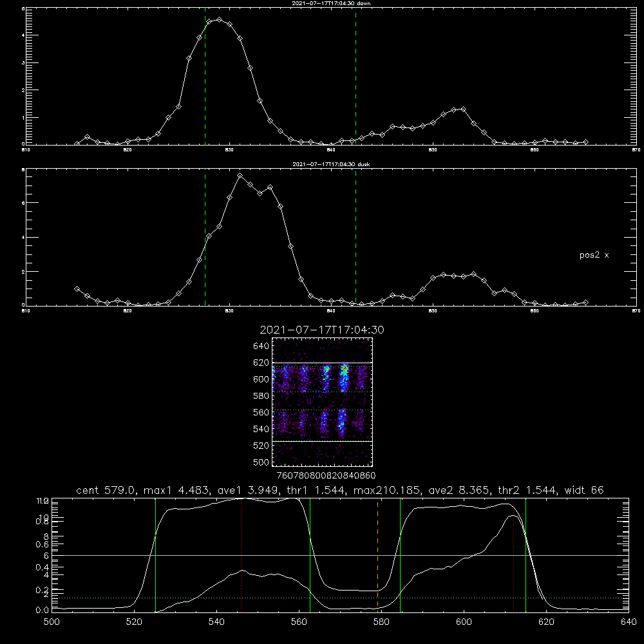The height and width of the screenshot is (644, 644).
Task: Click the "520" y-axis label of the spectral image
Action: (x=261, y=446)
